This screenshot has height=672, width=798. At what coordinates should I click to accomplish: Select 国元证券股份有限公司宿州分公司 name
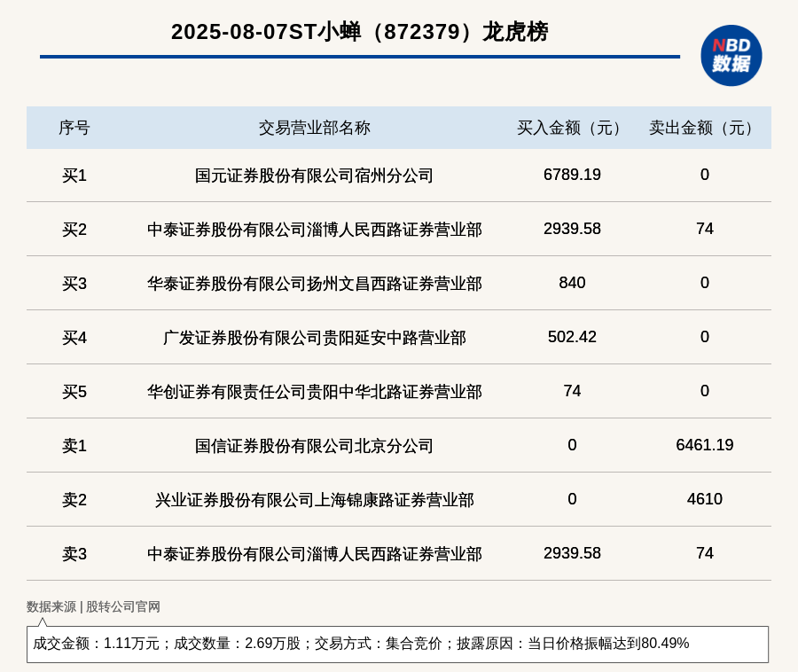coord(314,176)
